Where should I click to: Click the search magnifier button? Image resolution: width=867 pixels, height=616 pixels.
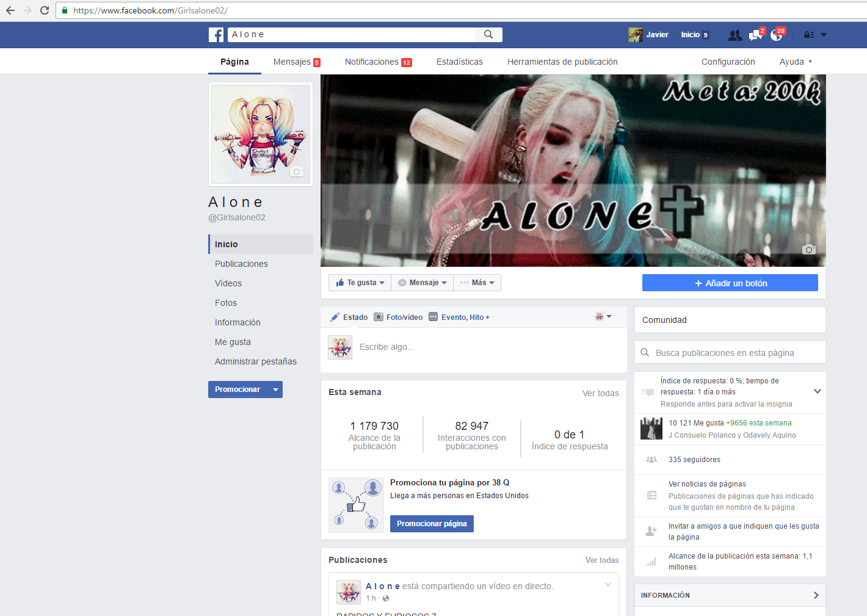pyautogui.click(x=488, y=35)
